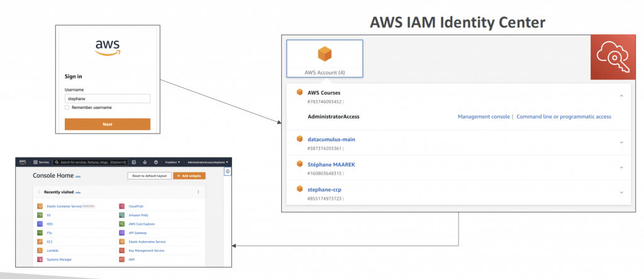Collapse the AWS Courses account chevron

click(621, 96)
